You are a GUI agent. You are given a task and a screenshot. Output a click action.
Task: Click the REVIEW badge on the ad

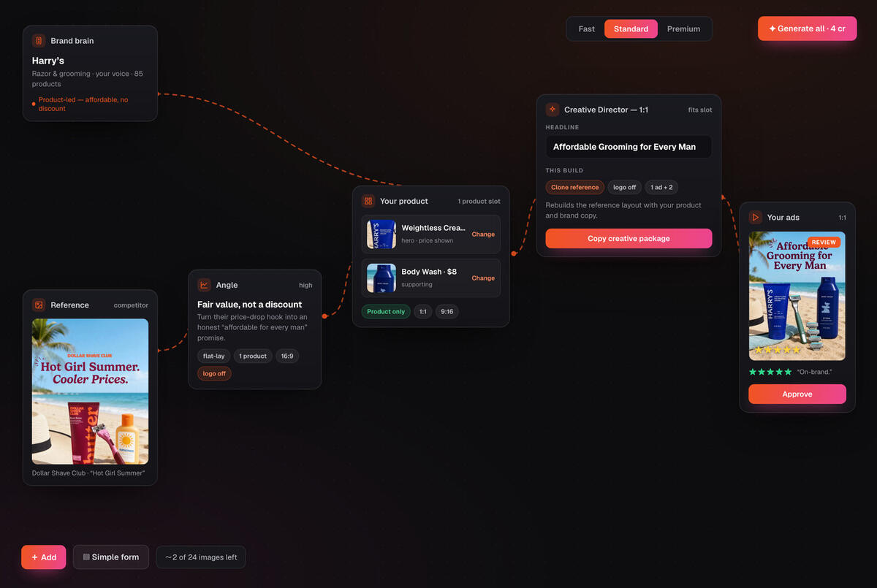pos(824,243)
